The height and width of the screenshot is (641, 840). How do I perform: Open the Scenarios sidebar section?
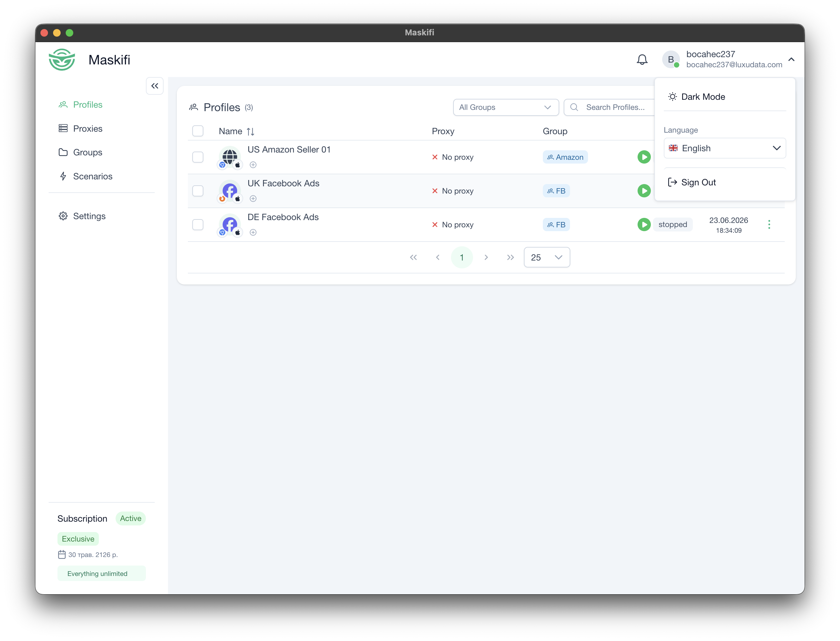86,176
